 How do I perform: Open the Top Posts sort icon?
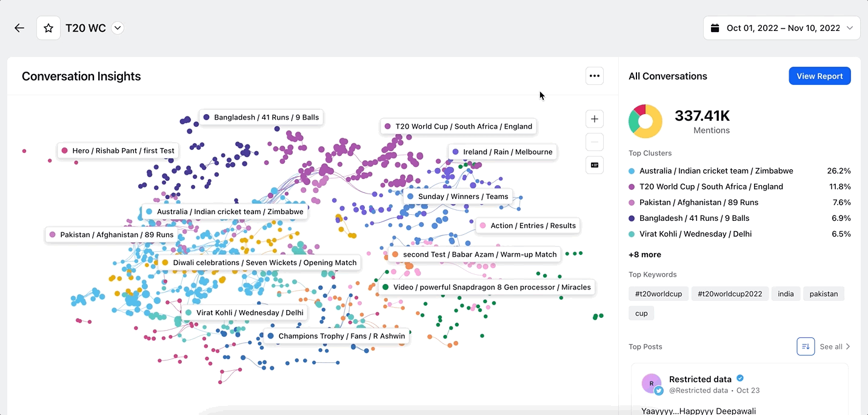pyautogui.click(x=806, y=346)
